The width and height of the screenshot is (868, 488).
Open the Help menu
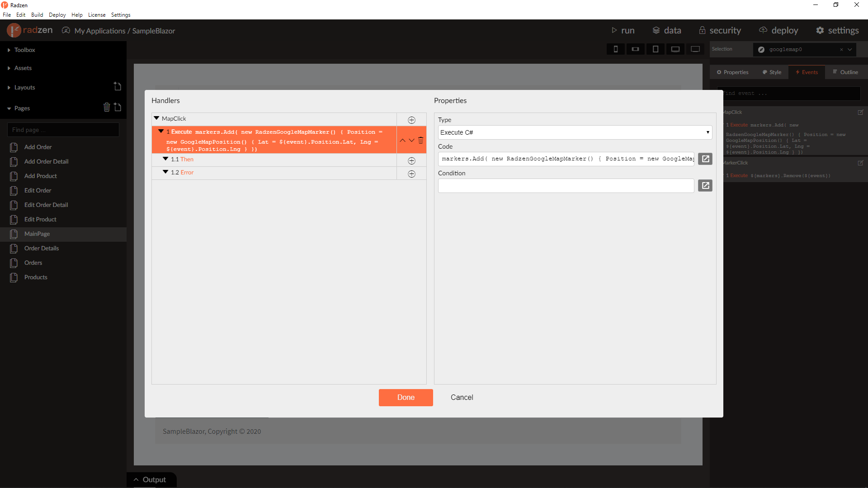pos(77,15)
